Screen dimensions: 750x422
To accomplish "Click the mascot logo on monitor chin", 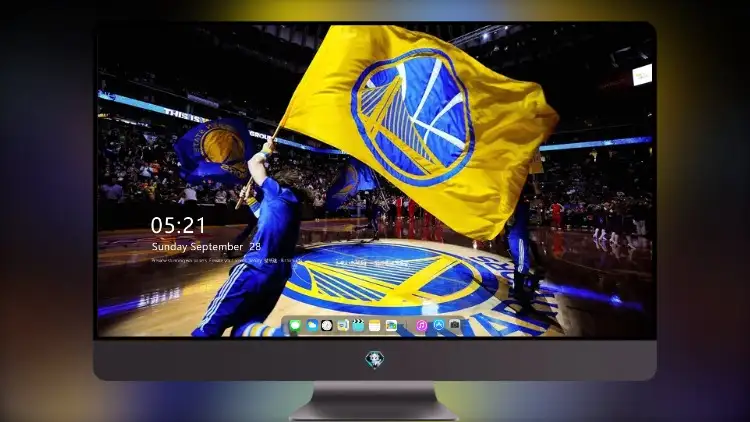I will [x=375, y=359].
